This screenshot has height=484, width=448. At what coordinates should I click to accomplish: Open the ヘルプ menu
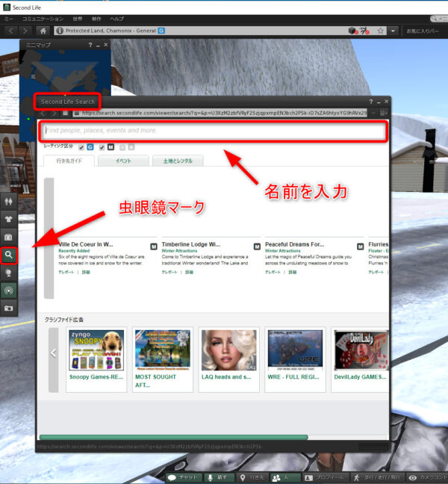[x=117, y=19]
